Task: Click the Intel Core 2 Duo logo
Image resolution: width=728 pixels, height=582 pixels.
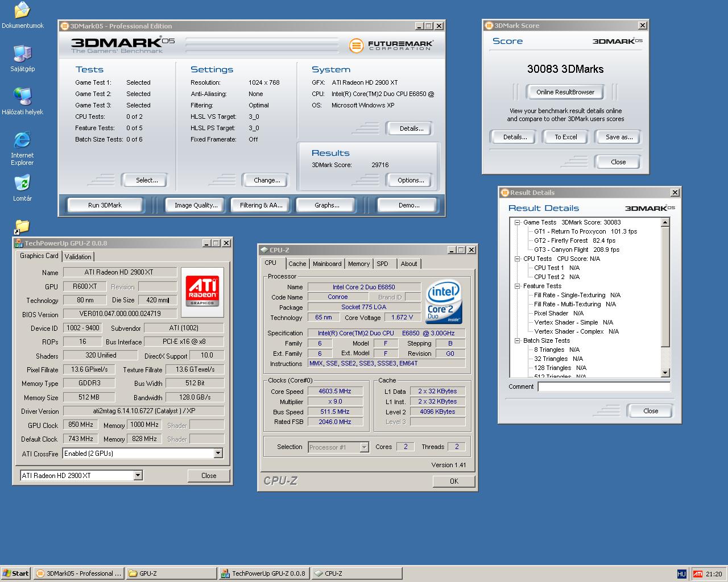Action: tap(444, 301)
